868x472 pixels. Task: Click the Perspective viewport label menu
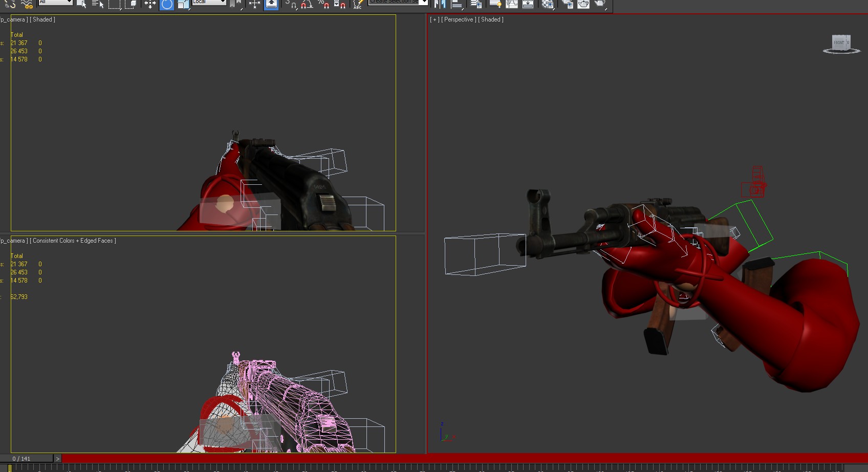click(x=459, y=19)
